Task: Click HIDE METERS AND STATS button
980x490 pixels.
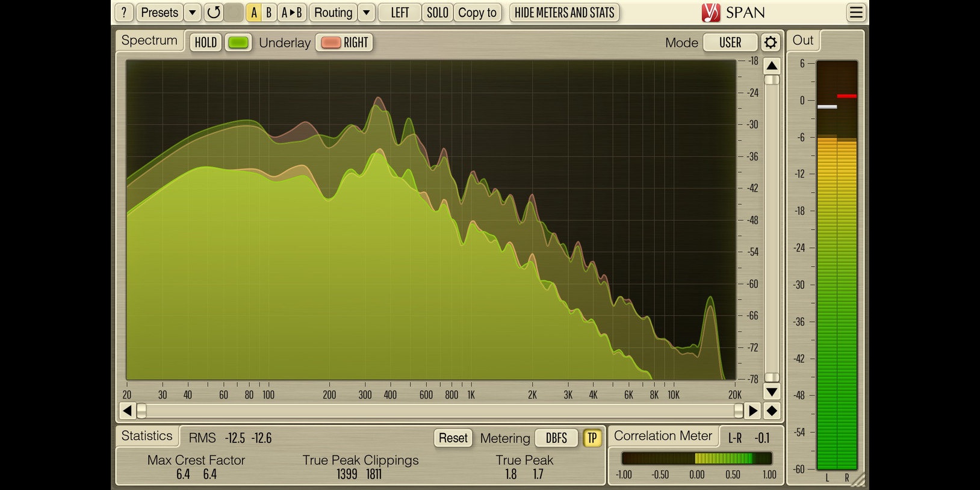Action: [x=564, y=13]
